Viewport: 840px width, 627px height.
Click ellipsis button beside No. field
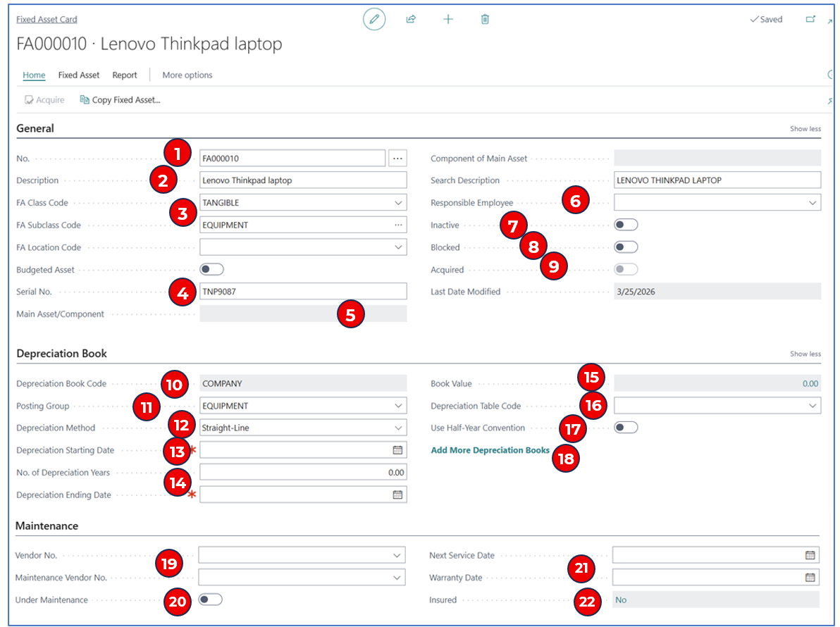click(x=398, y=159)
